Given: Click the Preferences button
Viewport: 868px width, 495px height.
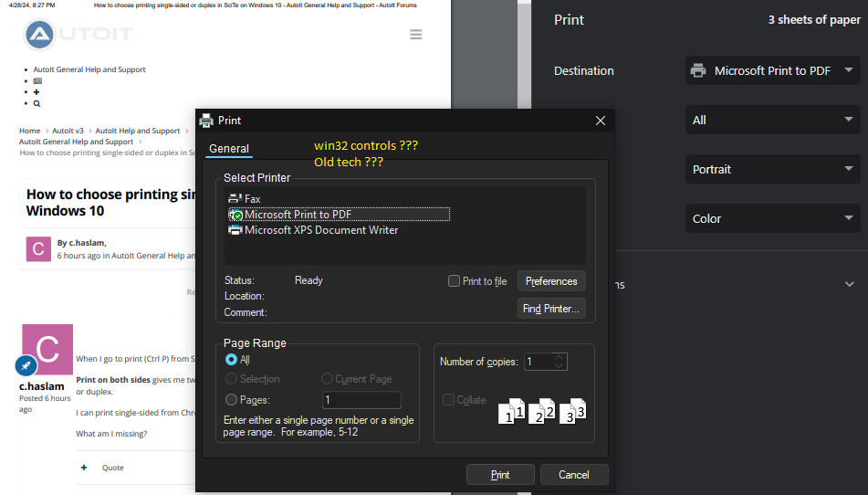Looking at the screenshot, I should click(x=551, y=281).
